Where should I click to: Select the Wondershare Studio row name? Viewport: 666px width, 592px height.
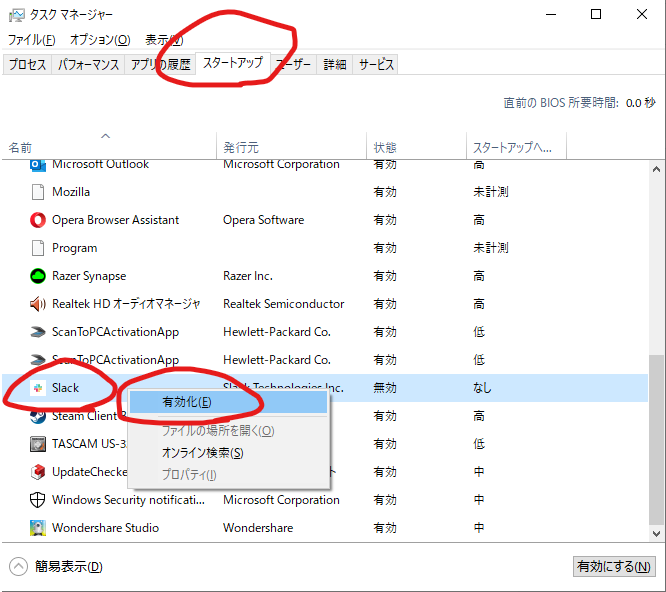[105, 528]
